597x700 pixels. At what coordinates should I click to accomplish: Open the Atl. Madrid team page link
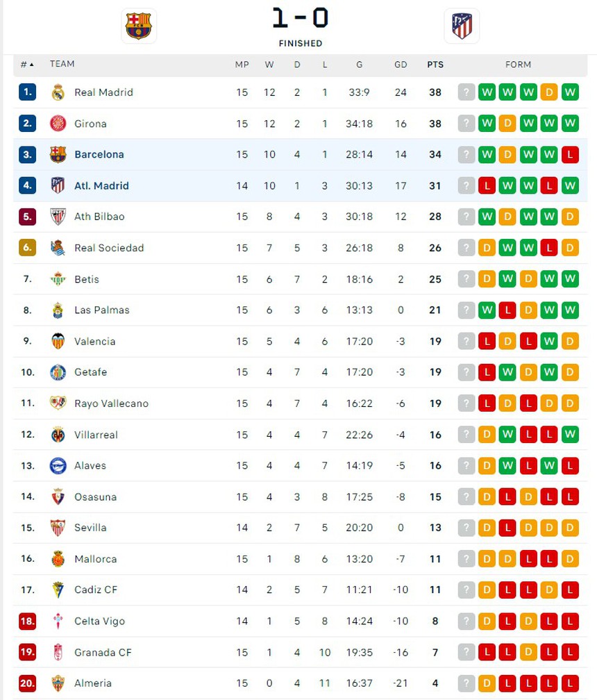pos(101,185)
